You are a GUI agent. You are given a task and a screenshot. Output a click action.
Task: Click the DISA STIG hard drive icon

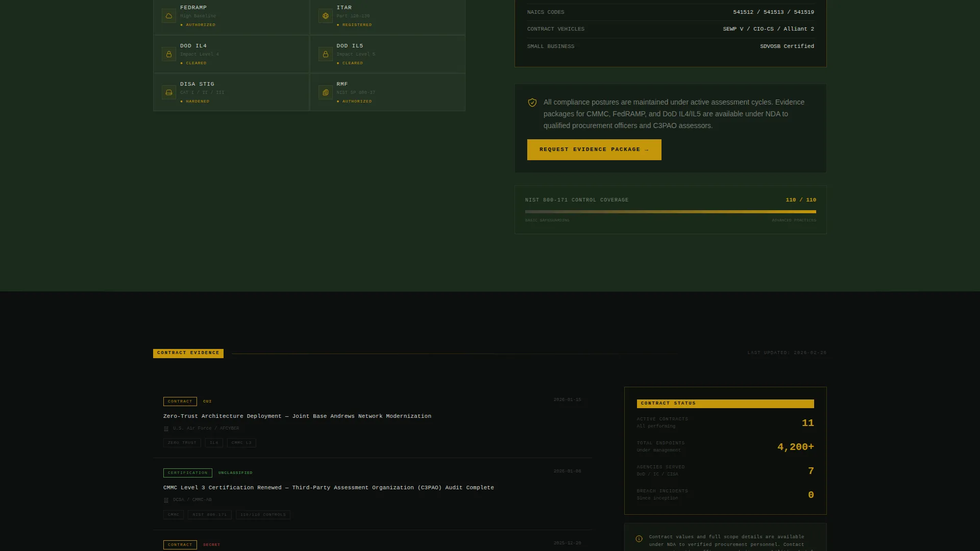[169, 92]
